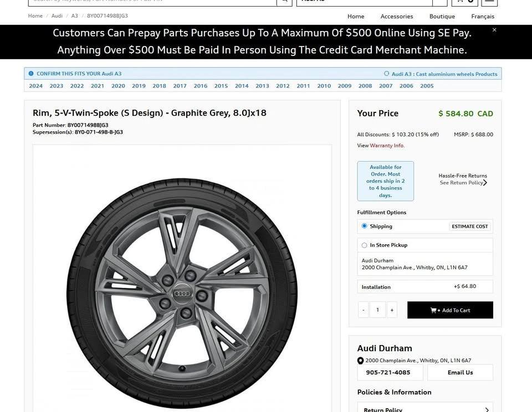Select model year 2021

click(x=98, y=86)
